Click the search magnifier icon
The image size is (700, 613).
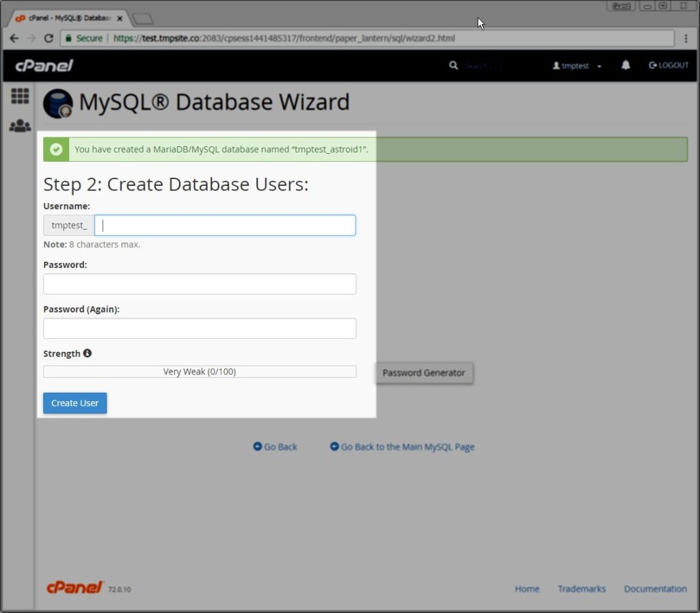coord(453,66)
